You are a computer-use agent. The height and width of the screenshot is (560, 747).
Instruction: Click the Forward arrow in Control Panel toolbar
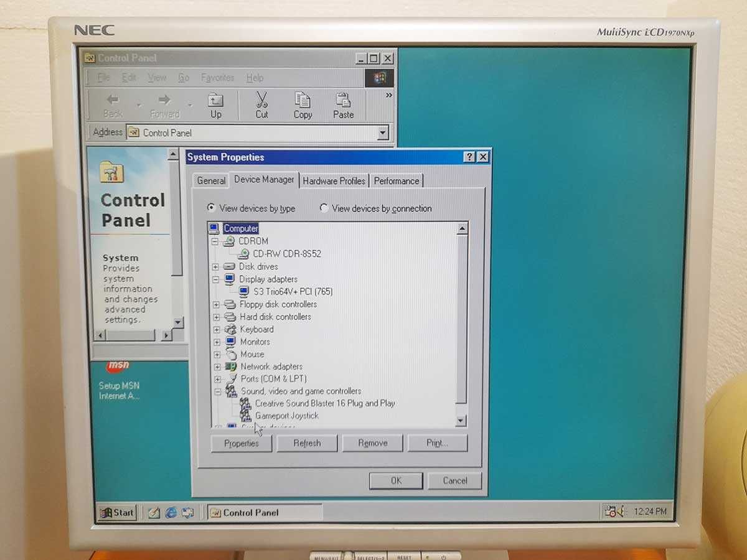pyautogui.click(x=164, y=100)
